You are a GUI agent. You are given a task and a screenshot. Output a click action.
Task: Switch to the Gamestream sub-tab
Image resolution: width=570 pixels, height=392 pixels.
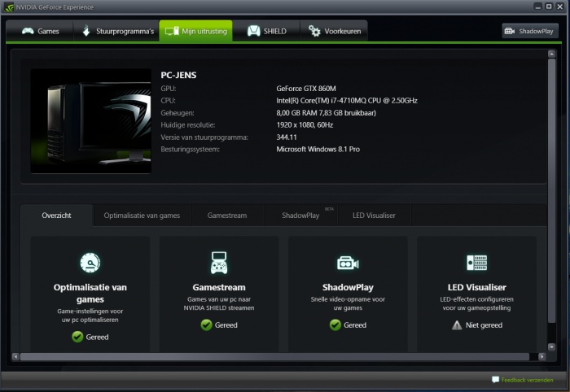227,216
